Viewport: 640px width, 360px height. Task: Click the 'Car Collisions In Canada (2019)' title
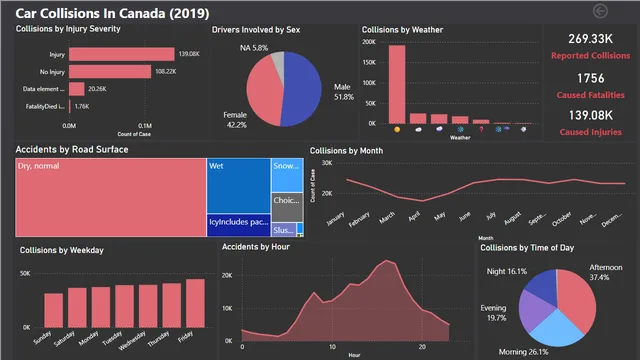[112, 13]
